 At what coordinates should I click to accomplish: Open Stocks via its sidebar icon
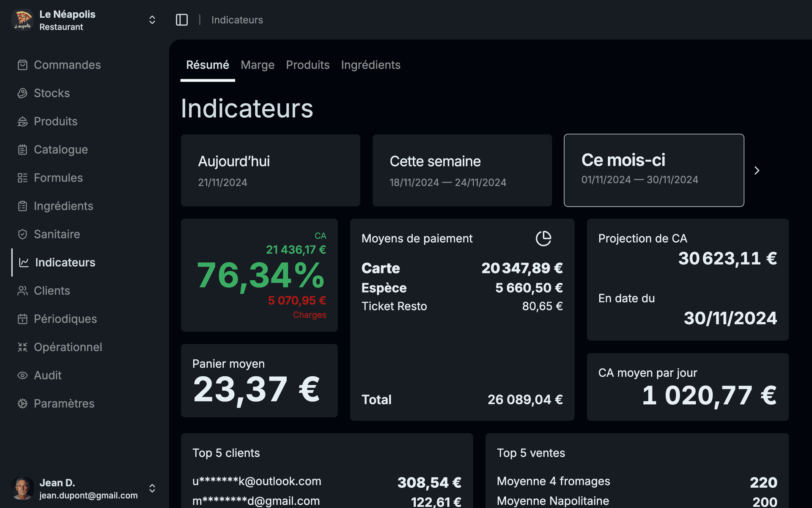pyautogui.click(x=22, y=93)
